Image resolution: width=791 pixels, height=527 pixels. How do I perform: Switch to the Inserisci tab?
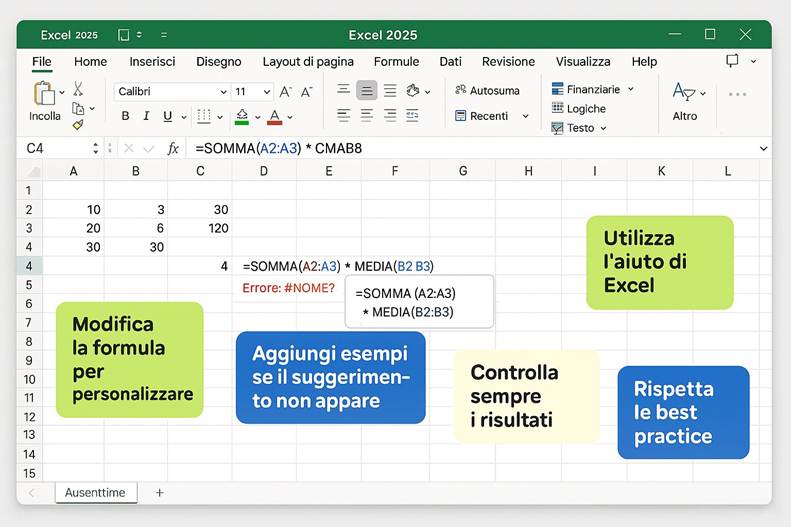pyautogui.click(x=152, y=62)
